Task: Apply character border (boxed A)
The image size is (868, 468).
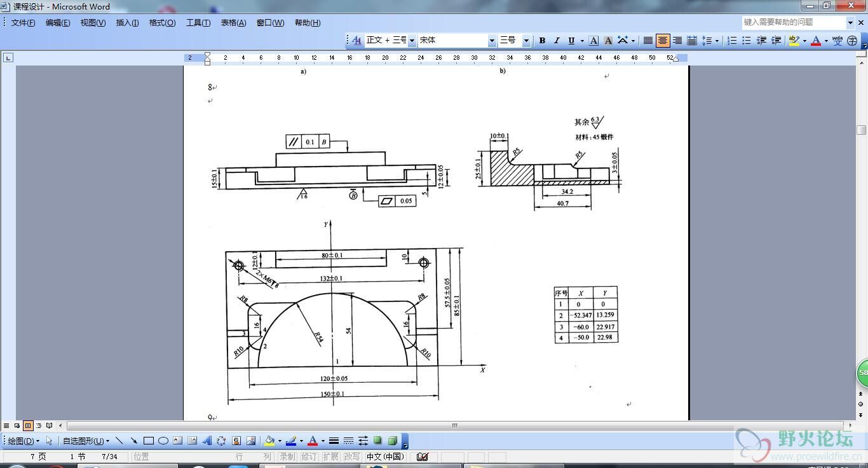Action: pyautogui.click(x=593, y=40)
